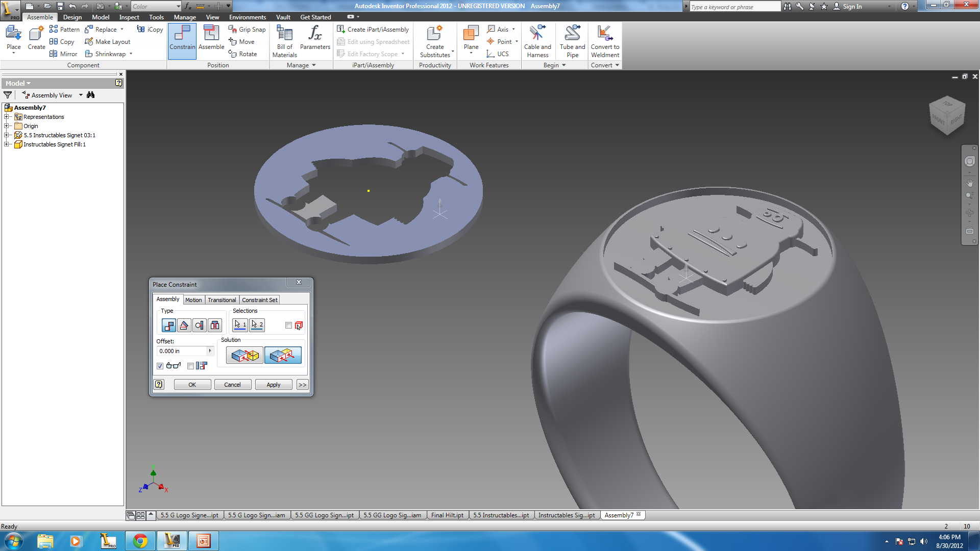Open the Parameters tool
This screenshot has height=551, width=980.
point(315,38)
